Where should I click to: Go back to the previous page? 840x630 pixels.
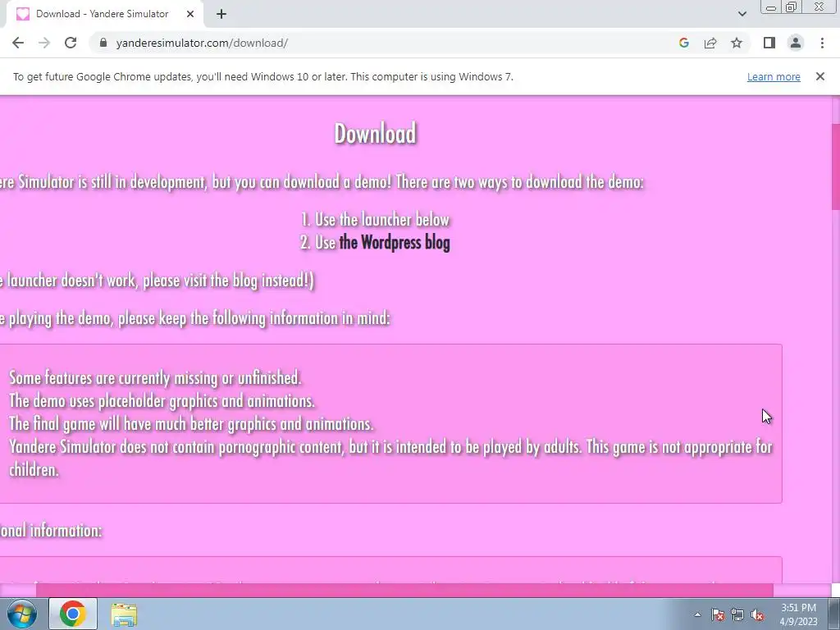click(18, 43)
